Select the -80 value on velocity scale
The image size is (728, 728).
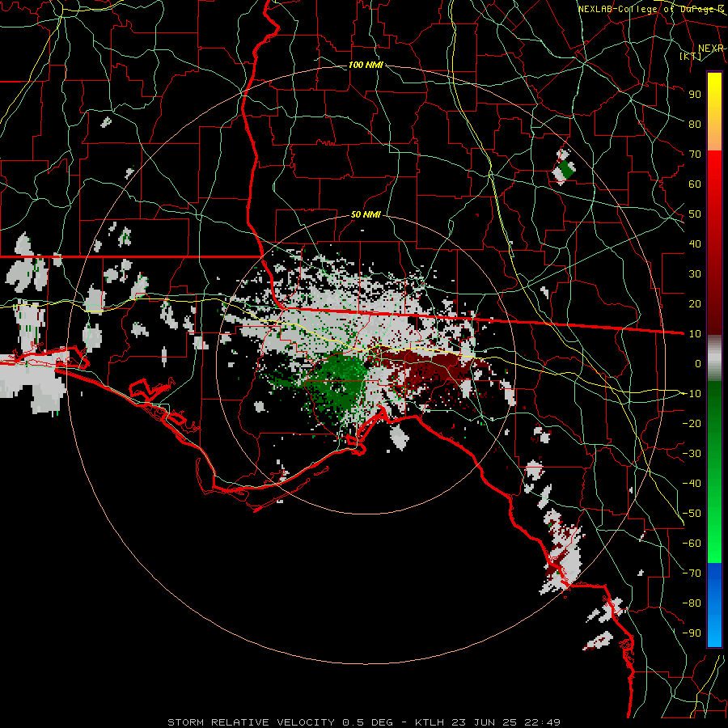pos(692,603)
